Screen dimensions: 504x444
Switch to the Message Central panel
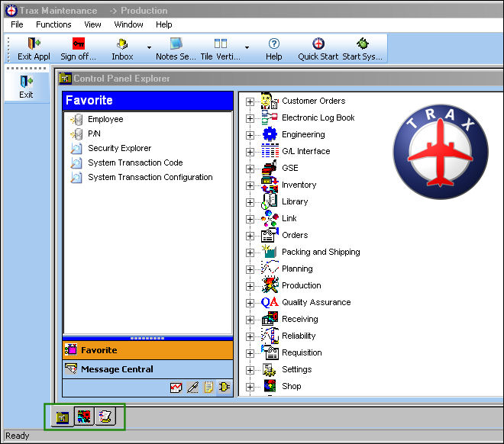148,369
